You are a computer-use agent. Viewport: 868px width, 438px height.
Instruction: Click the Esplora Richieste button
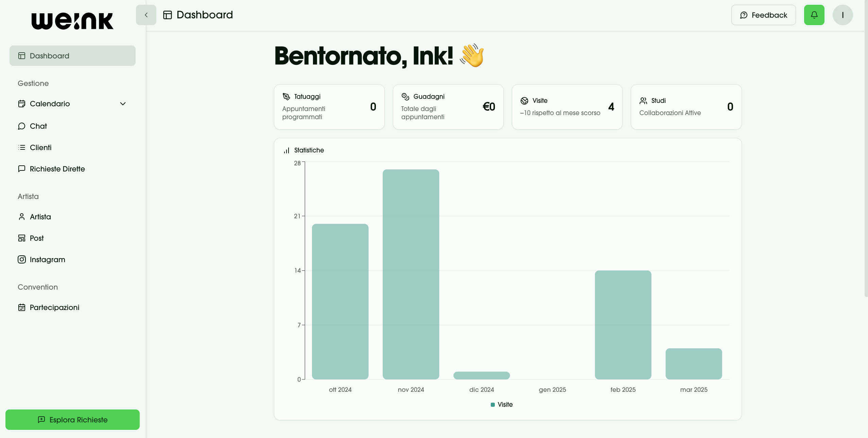coord(72,420)
